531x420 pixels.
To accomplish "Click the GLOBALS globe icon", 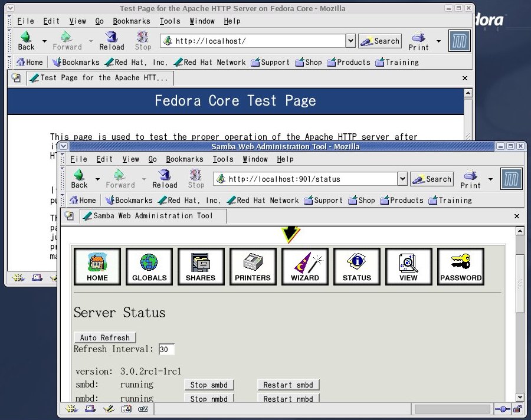I will point(149,266).
